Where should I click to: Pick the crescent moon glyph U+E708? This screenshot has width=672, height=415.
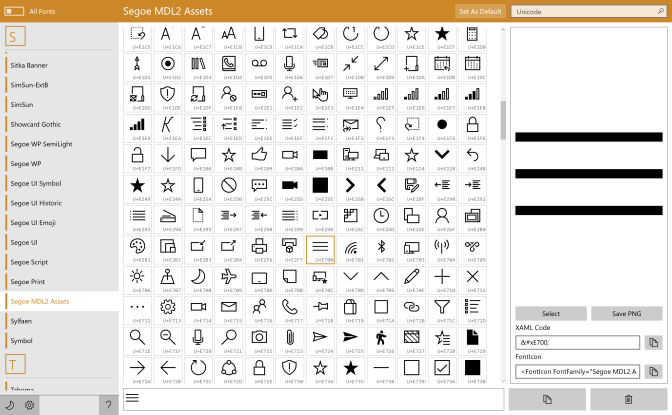(x=198, y=280)
